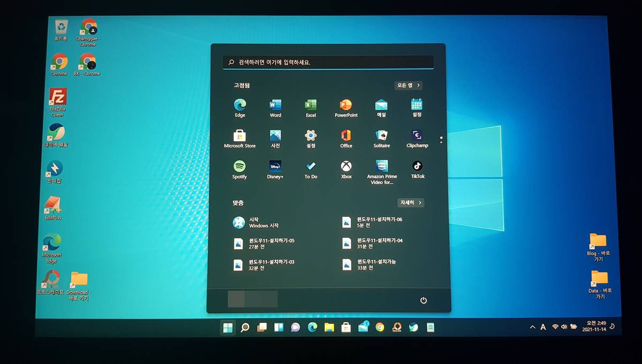This screenshot has width=642, height=364.
Task: Select the 네이버 웨일 desktop shortcut
Action: [x=56, y=135]
